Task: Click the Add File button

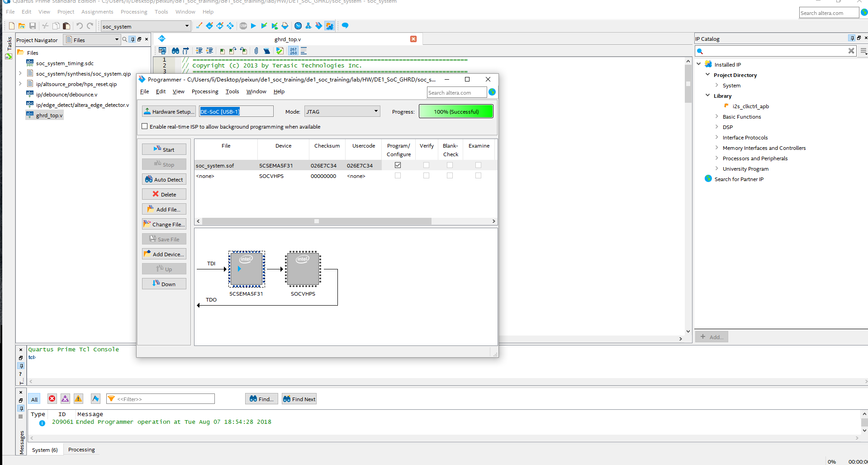Action: click(164, 209)
